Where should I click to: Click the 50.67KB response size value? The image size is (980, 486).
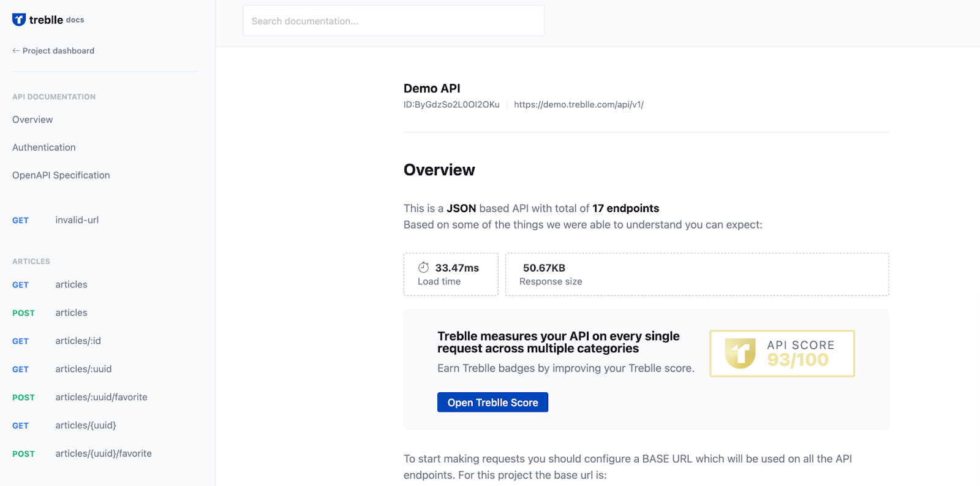pos(544,268)
